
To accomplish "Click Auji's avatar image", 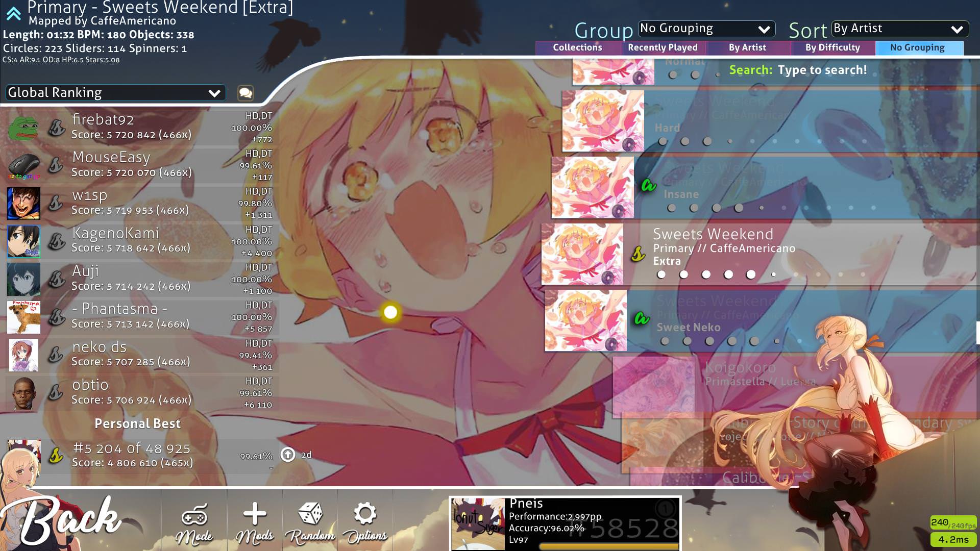I will (23, 279).
